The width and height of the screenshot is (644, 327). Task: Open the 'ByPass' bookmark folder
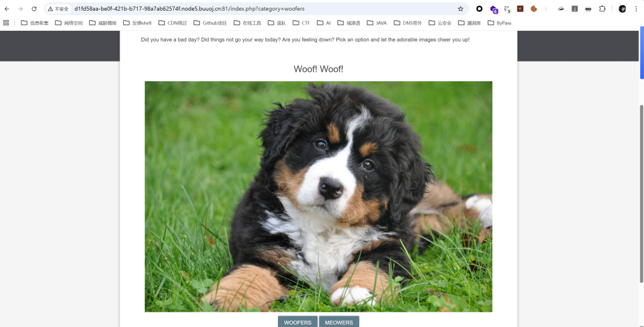(499, 23)
